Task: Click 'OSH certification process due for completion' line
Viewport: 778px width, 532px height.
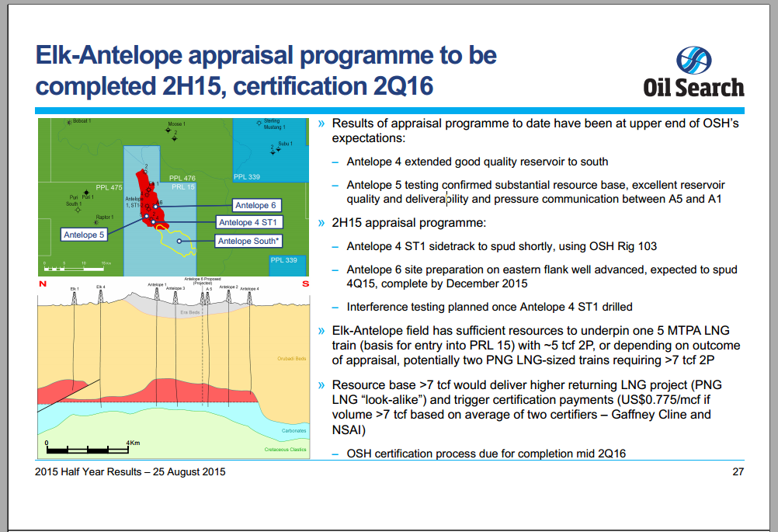Action: pos(486,454)
